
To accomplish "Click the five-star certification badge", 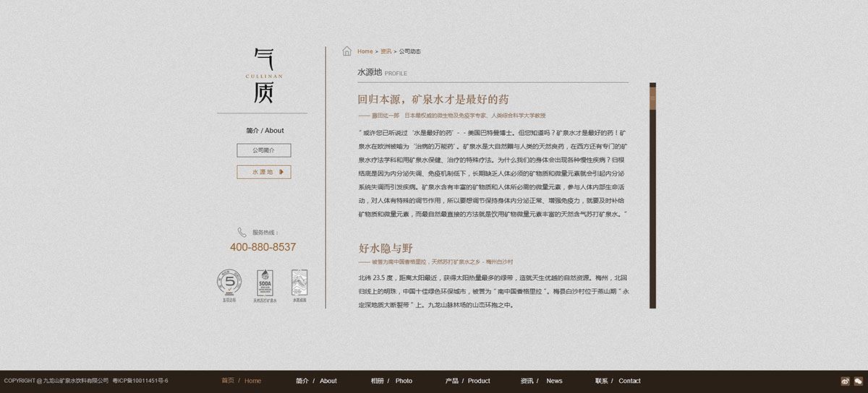I will point(229,285).
